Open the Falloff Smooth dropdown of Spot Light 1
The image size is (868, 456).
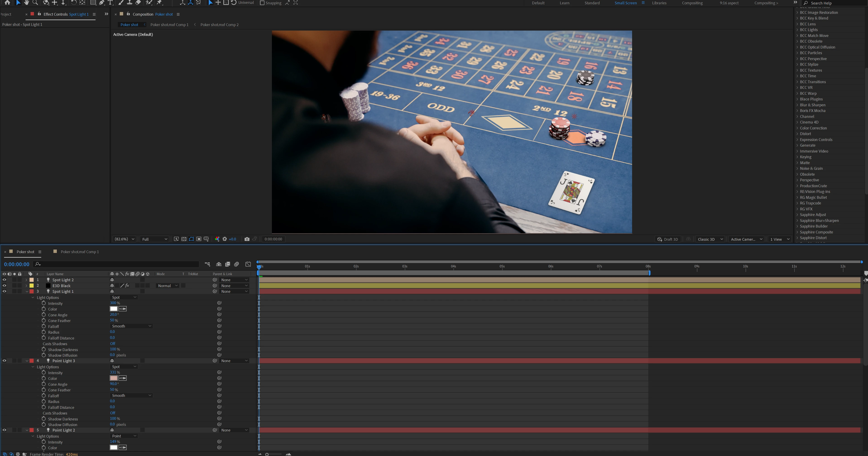coord(131,326)
